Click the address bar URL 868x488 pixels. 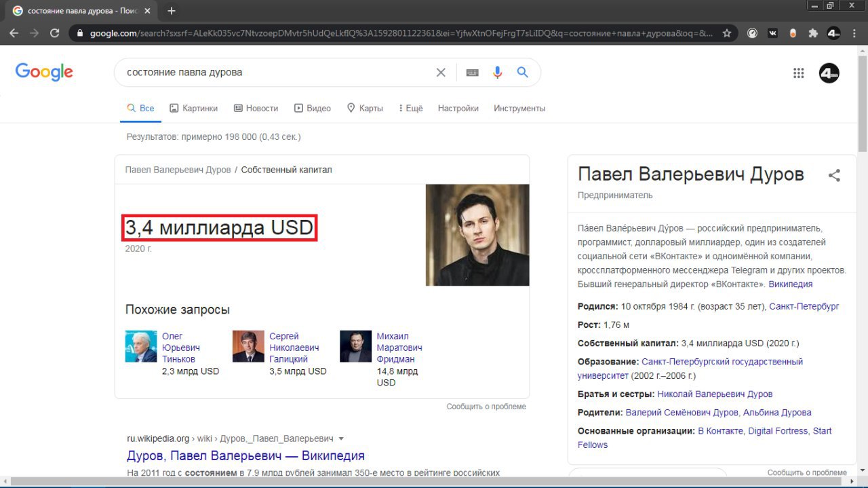click(x=401, y=33)
